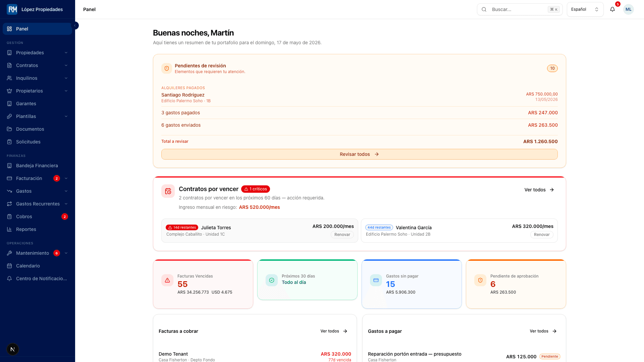Image resolution: width=644 pixels, height=362 pixels.
Task: Click the ML user avatar
Action: pos(628,9)
